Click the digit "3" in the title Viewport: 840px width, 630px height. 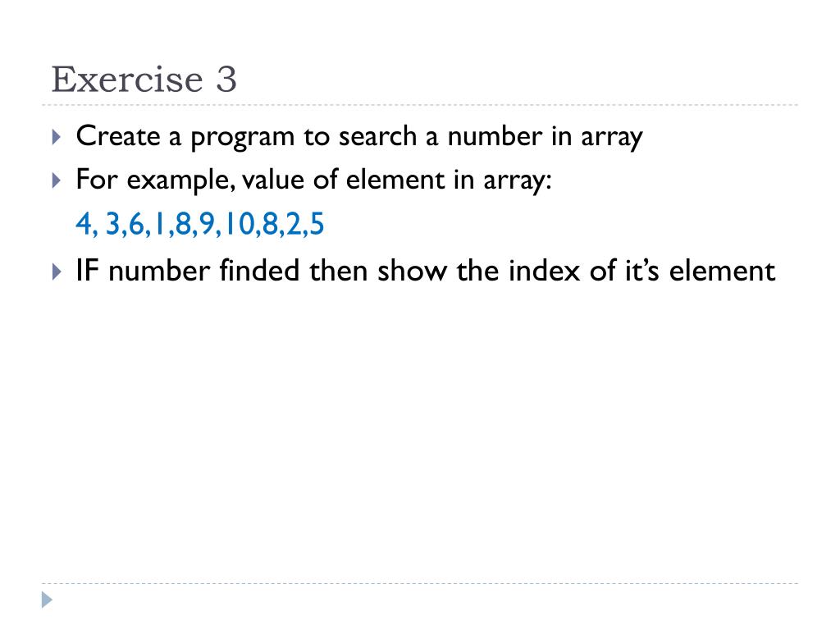(x=226, y=80)
